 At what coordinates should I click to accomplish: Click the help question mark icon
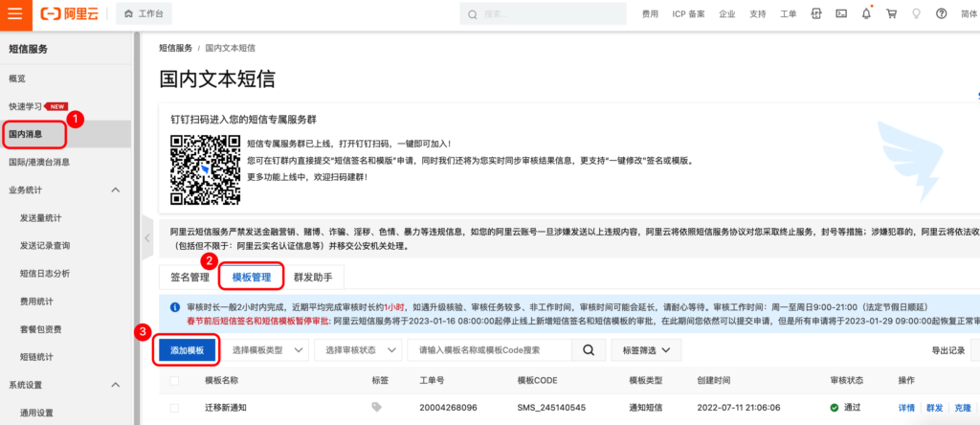click(x=942, y=14)
